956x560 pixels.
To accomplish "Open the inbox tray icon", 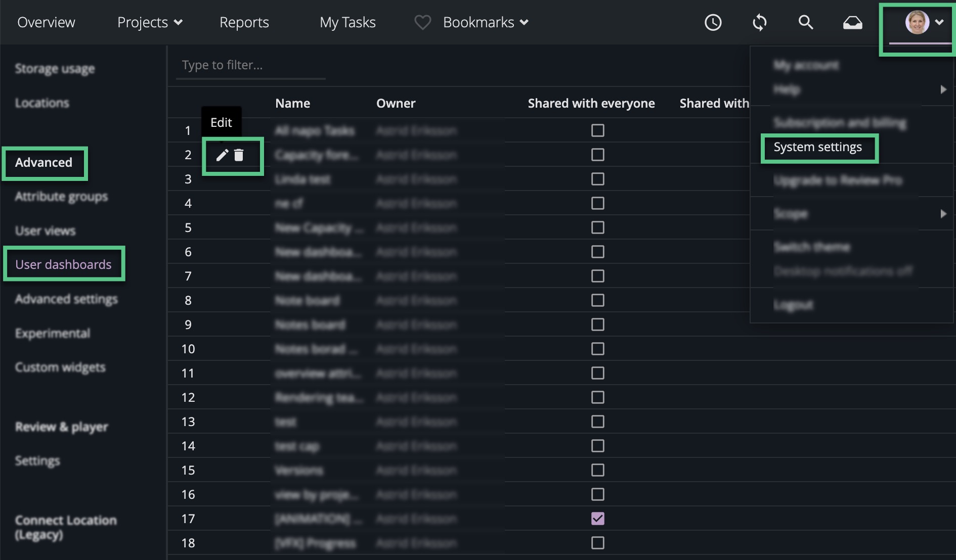I will (x=853, y=22).
